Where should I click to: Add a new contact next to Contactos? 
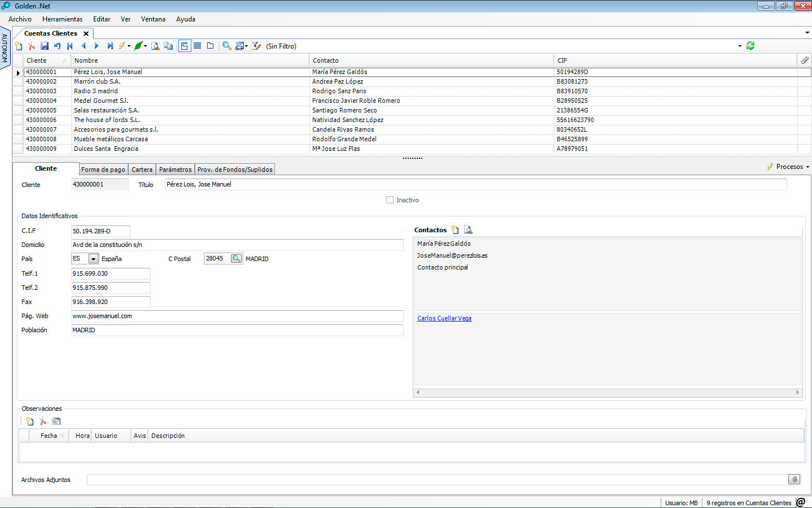click(x=455, y=230)
